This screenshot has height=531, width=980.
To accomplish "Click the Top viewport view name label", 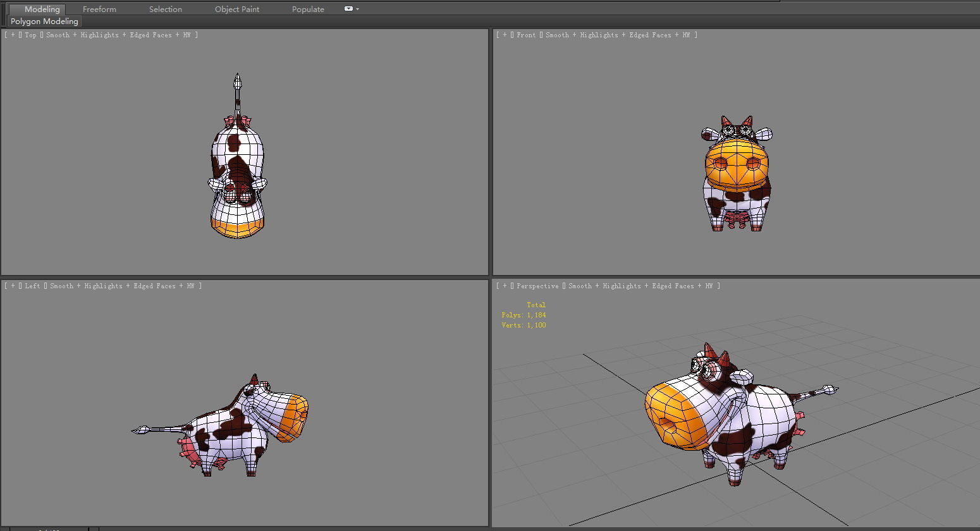I will click(30, 35).
